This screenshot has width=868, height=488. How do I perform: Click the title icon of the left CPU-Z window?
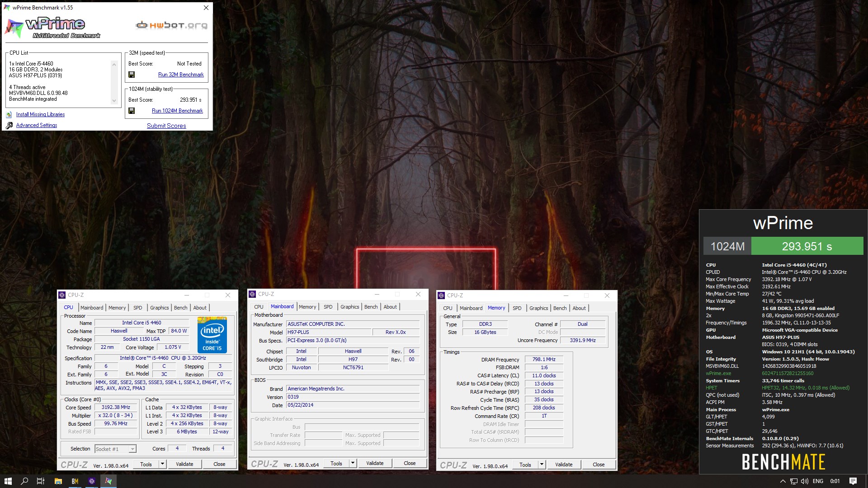[62, 295]
